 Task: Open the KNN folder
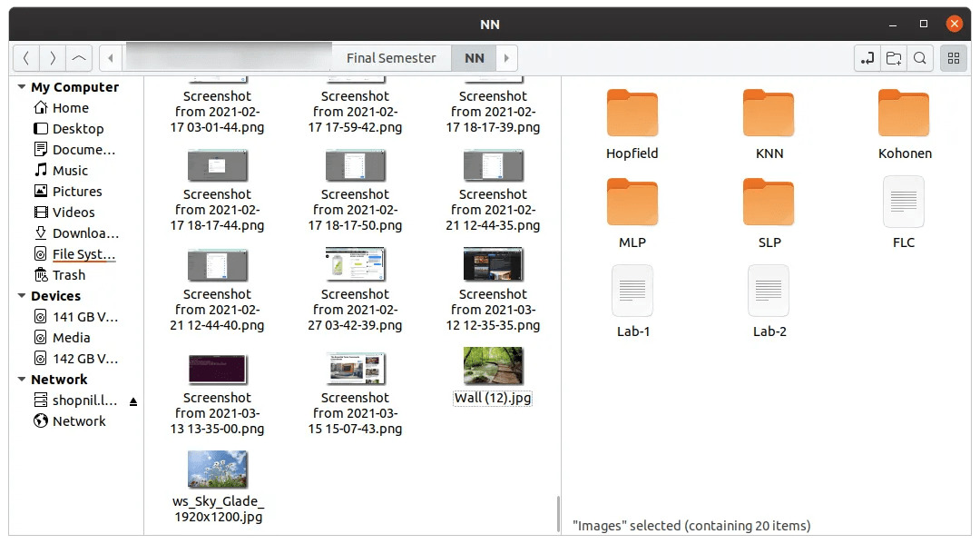(769, 114)
